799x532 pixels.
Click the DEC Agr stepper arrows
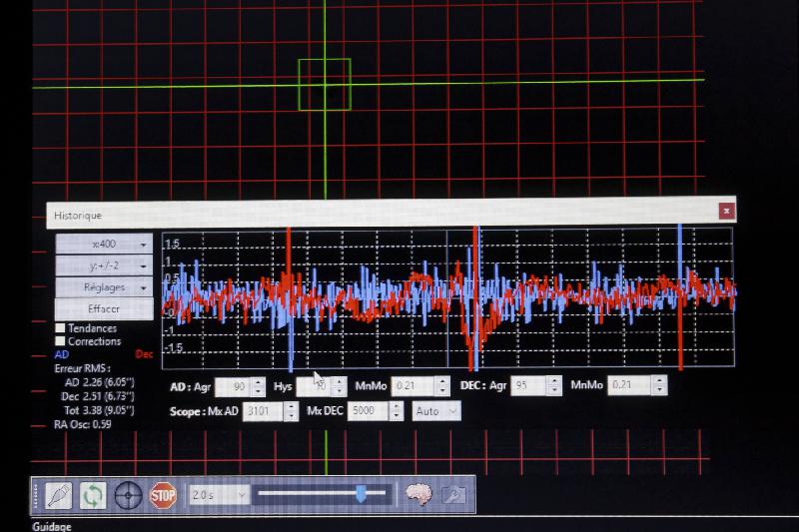pyautogui.click(x=554, y=385)
